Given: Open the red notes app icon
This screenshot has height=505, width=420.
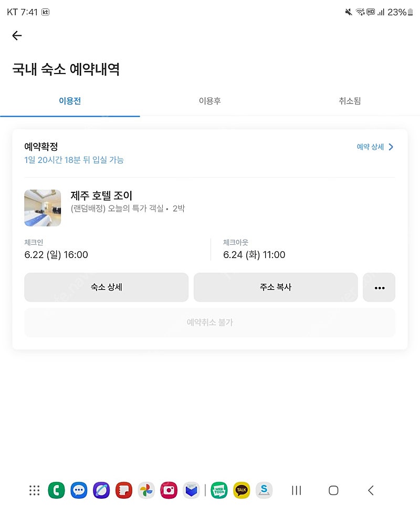Looking at the screenshot, I should pos(124,490).
